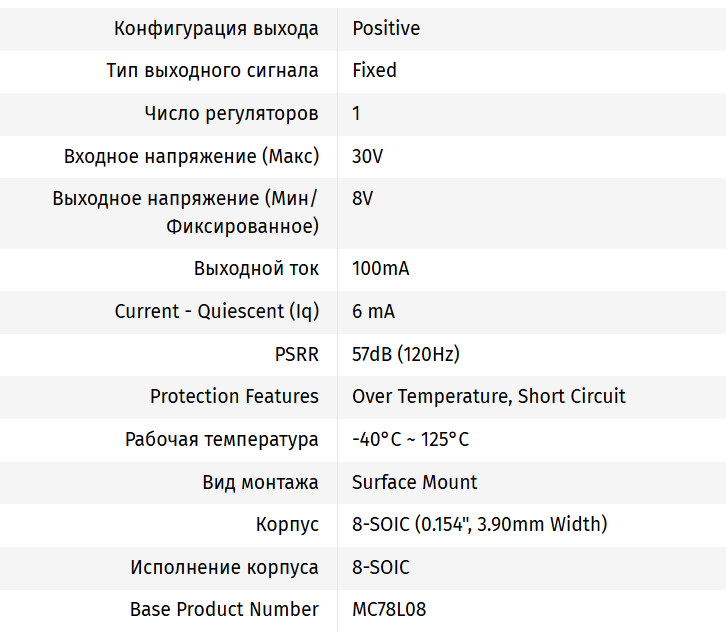Click the '6 mA' value
This screenshot has height=640, width=726.
point(373,311)
